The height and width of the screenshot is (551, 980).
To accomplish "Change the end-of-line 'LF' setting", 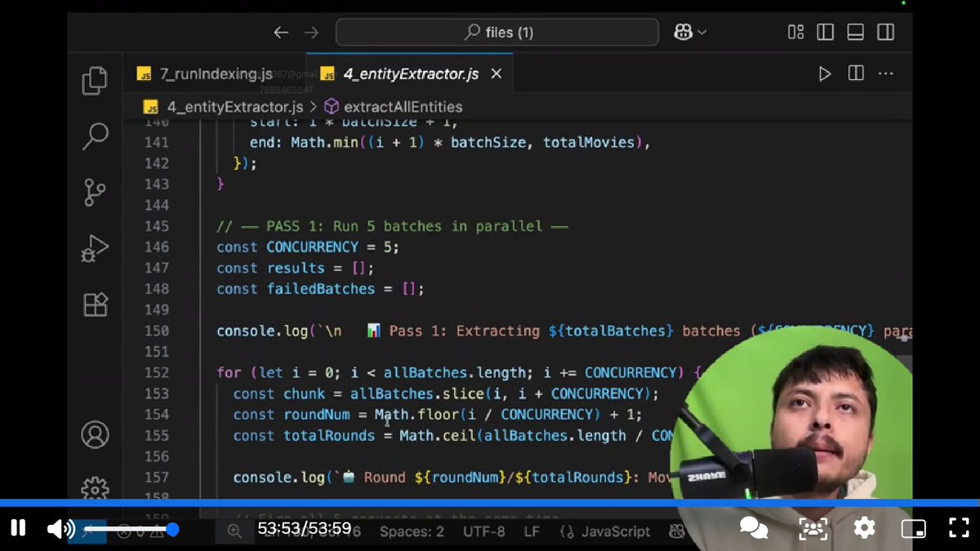I will click(532, 531).
